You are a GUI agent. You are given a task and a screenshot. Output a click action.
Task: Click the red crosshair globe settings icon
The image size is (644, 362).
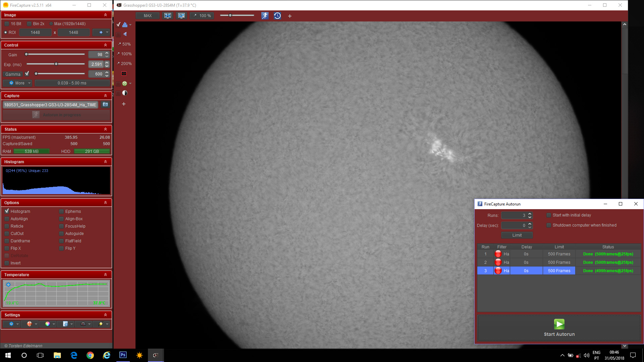pyautogui.click(x=30, y=324)
